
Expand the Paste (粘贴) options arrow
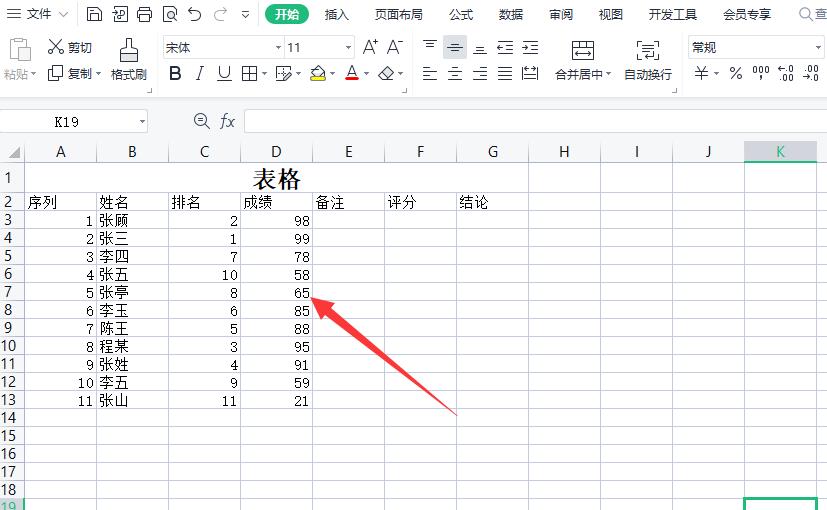point(33,74)
